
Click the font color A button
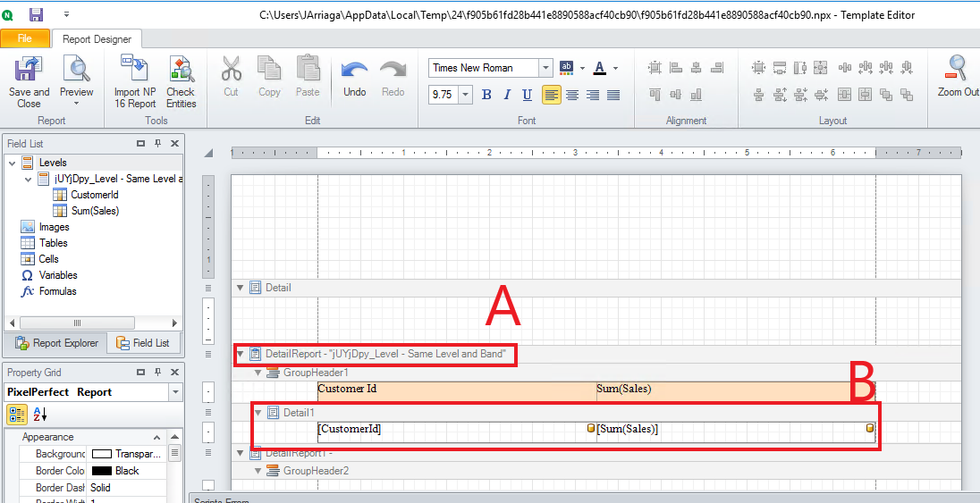click(x=599, y=68)
